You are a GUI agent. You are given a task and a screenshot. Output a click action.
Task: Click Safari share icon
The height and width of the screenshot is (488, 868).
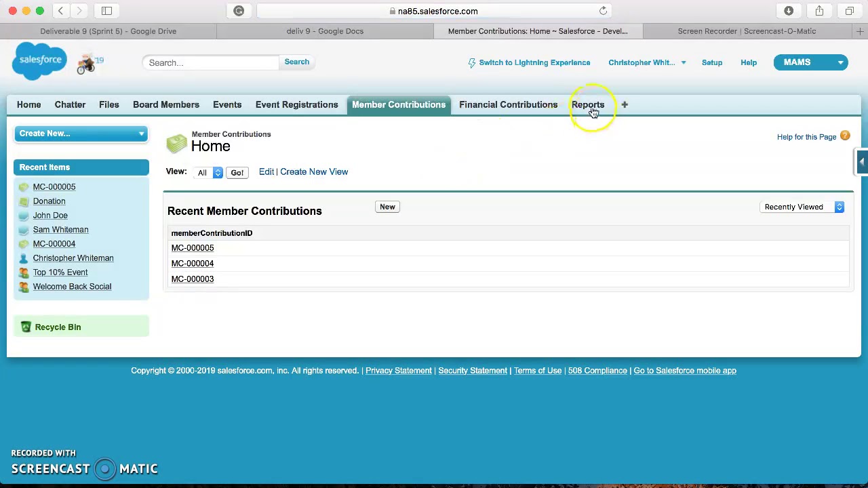(x=819, y=11)
